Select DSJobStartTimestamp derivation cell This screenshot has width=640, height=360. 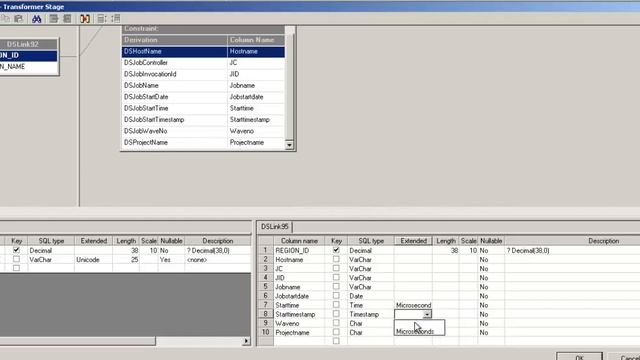174,120
